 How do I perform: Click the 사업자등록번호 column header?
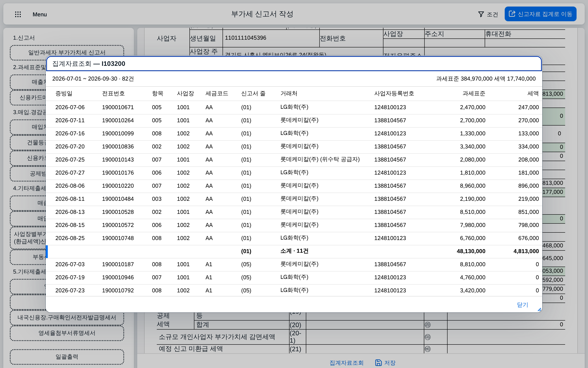pyautogui.click(x=394, y=93)
